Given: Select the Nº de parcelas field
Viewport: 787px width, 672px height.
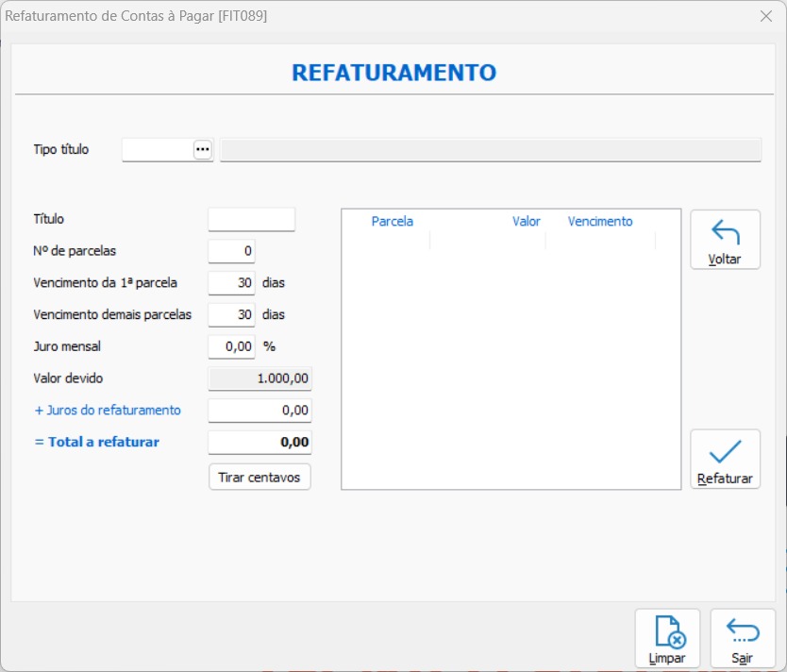Looking at the screenshot, I should coord(231,251).
